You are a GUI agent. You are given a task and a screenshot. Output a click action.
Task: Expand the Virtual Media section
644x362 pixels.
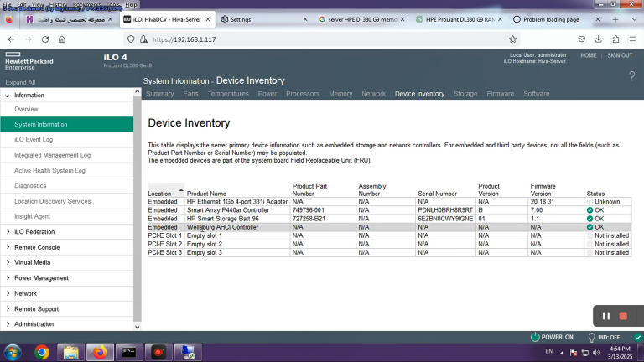[8, 262]
